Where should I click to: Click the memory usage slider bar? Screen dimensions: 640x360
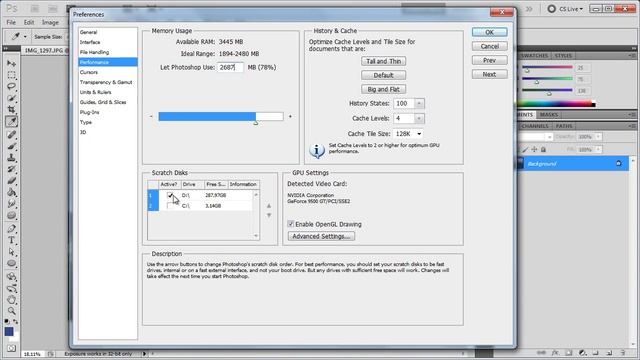point(221,117)
